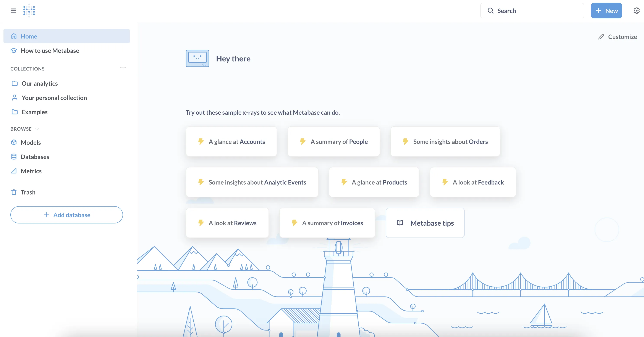The width and height of the screenshot is (644, 337).
Task: Click the Customize pencil icon
Action: [x=602, y=37]
